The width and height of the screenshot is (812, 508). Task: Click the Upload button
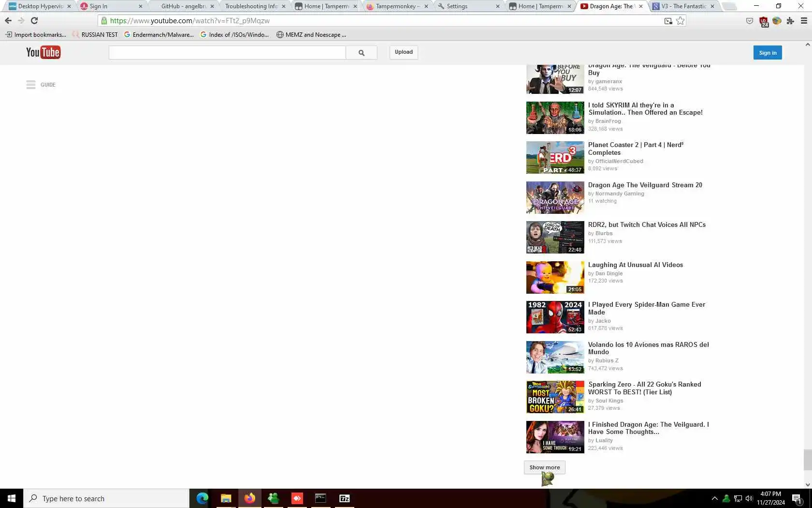click(x=404, y=52)
